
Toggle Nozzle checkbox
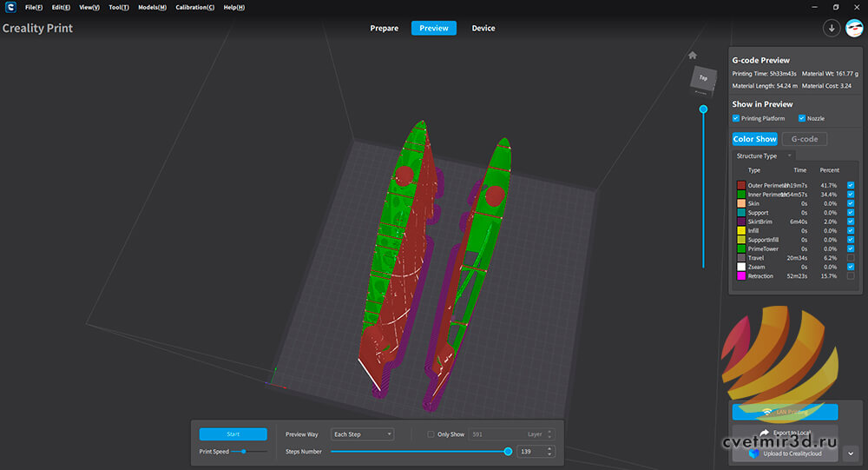point(801,118)
